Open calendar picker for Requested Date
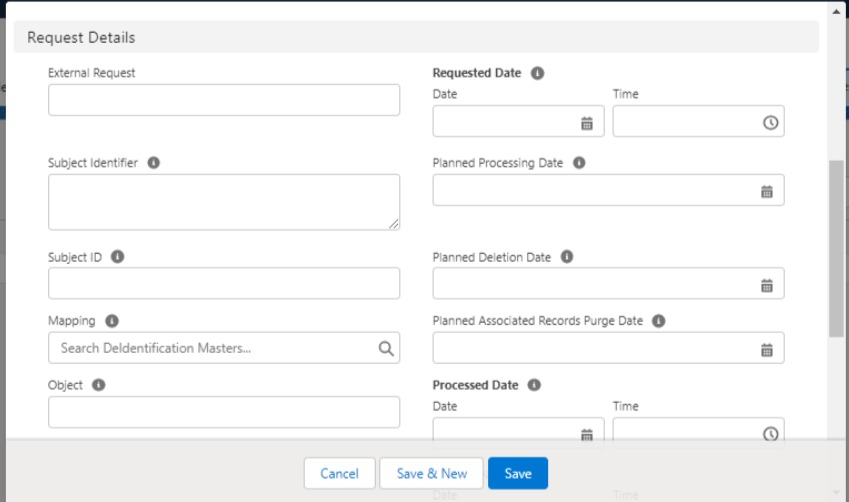This screenshot has width=849, height=502. 587,123
